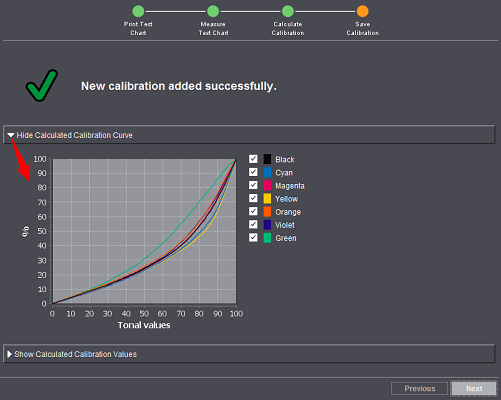Click the Measure Test Chart step circle

(213, 11)
